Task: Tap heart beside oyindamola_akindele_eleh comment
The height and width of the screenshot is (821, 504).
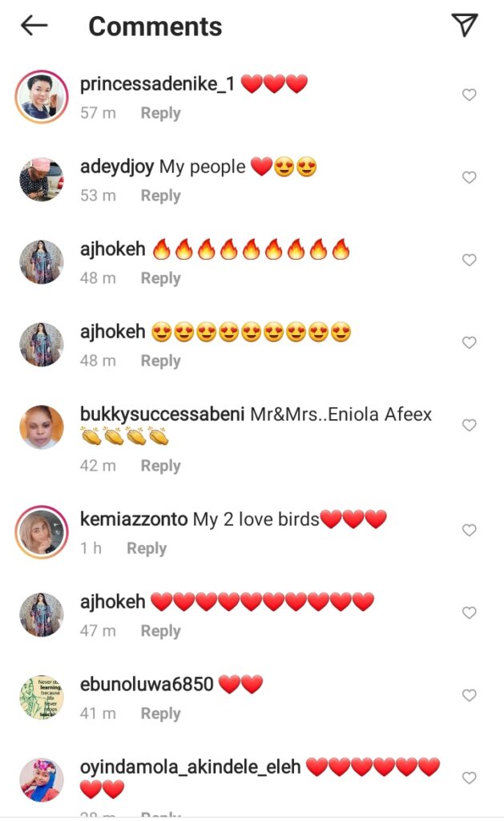Action: (469, 778)
